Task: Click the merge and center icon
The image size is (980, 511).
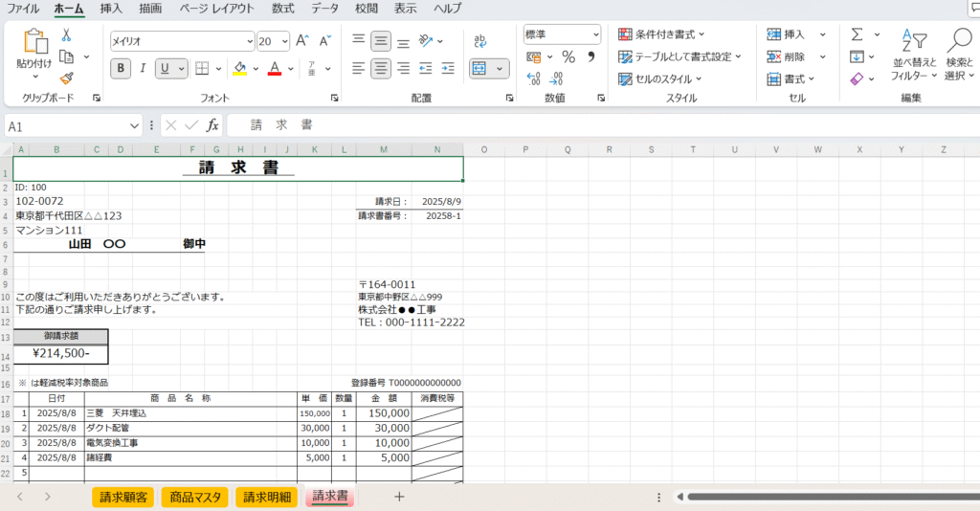Action: click(479, 69)
